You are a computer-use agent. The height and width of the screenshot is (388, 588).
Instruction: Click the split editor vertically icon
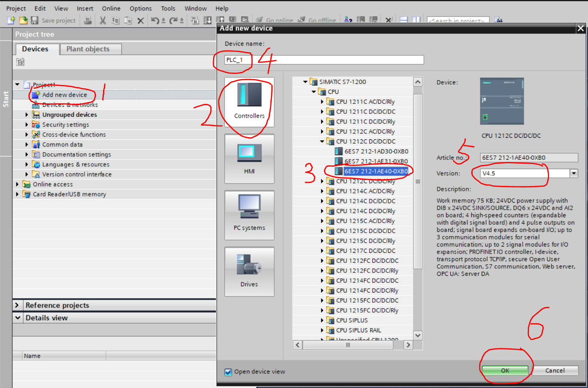click(x=416, y=20)
